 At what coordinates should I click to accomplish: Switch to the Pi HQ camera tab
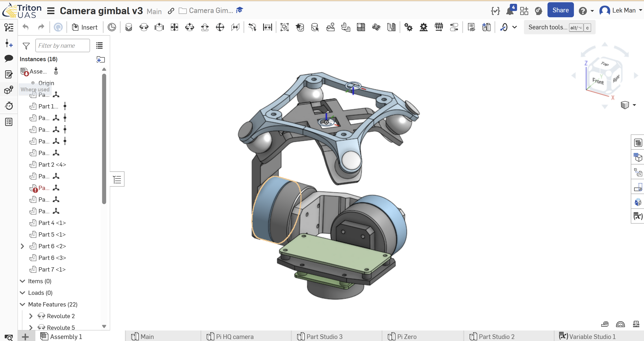pos(234,337)
